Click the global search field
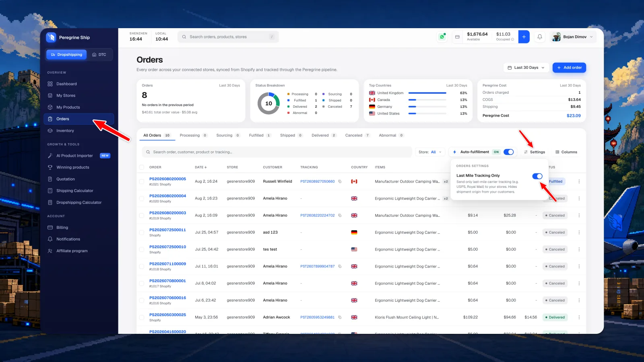This screenshot has width=644, height=362. coord(228,37)
